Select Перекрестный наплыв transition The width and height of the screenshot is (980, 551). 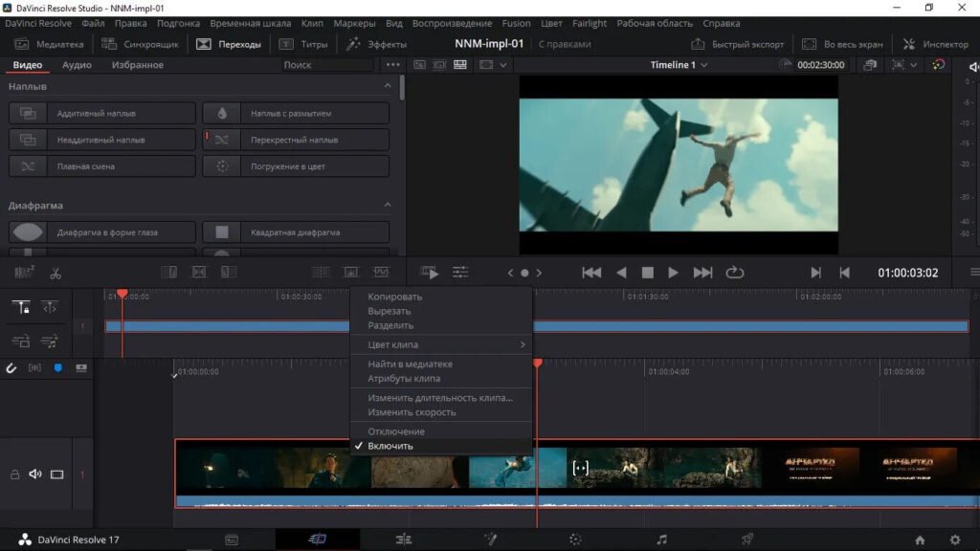coord(296,140)
